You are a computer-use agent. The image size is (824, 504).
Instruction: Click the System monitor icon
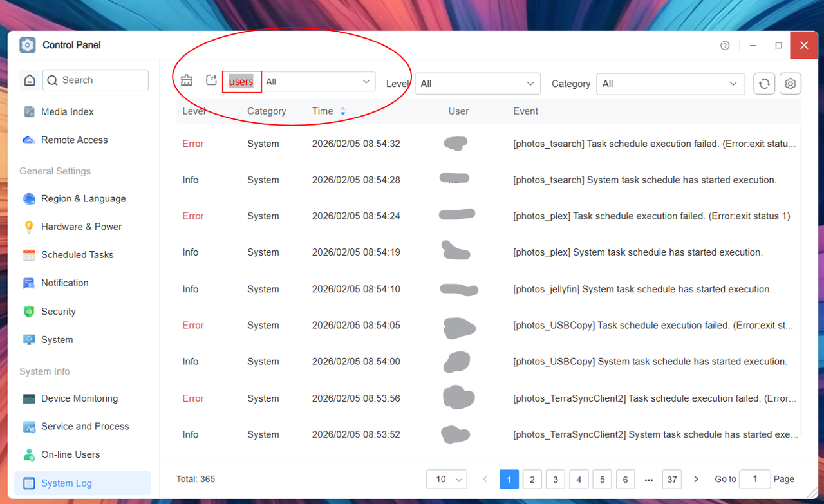click(x=29, y=340)
